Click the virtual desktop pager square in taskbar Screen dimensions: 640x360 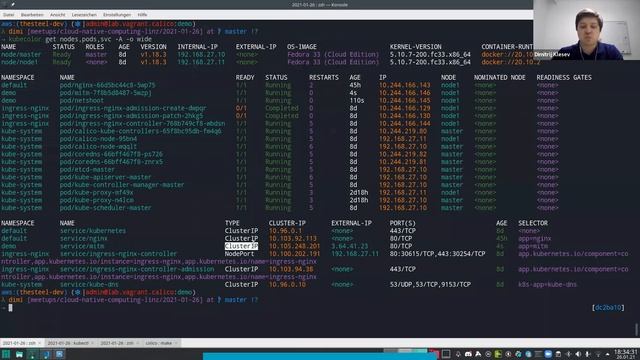446,354
